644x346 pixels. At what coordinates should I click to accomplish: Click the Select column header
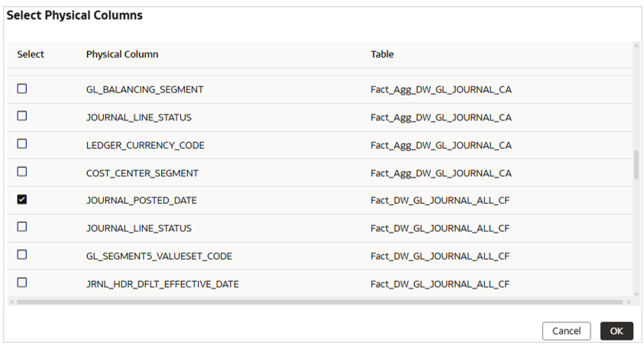[x=31, y=54]
